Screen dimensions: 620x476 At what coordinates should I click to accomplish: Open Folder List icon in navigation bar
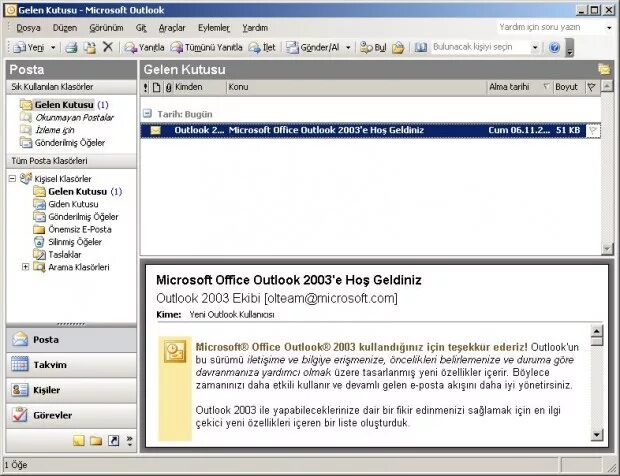(96, 441)
